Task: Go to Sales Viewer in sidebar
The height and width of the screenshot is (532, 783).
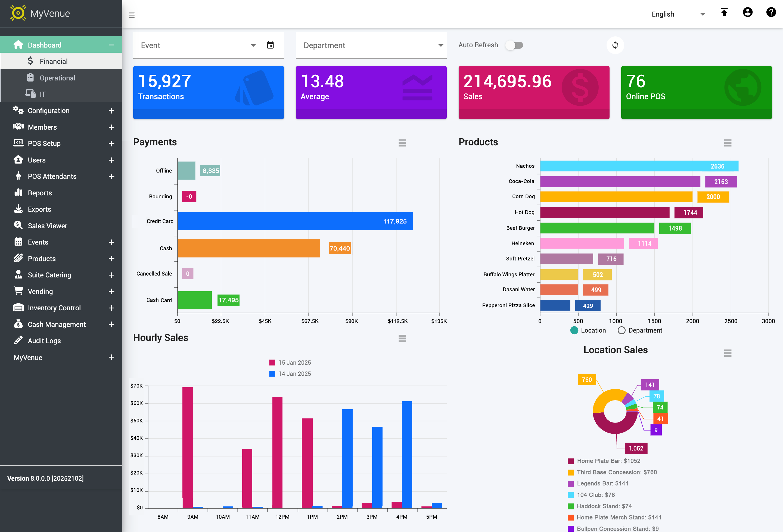Action: (x=48, y=226)
